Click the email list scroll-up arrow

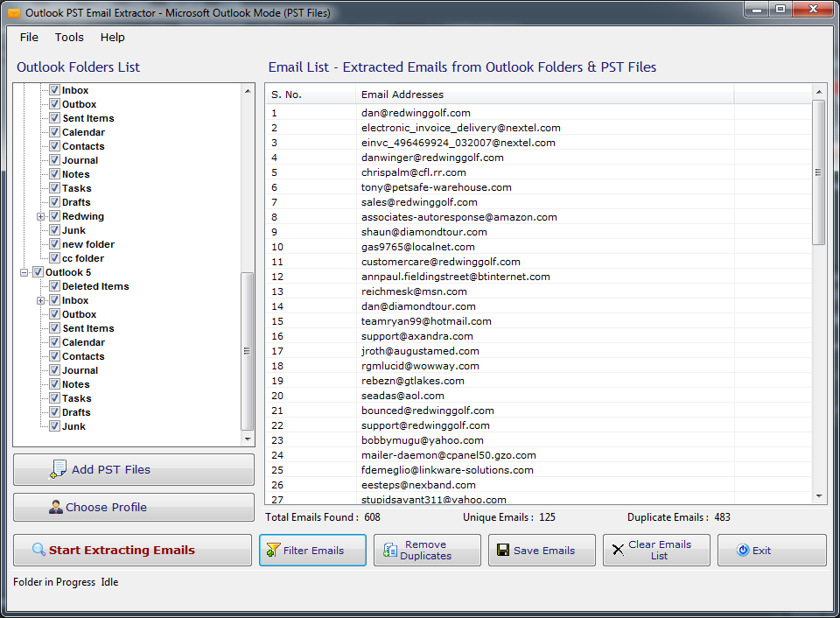819,92
